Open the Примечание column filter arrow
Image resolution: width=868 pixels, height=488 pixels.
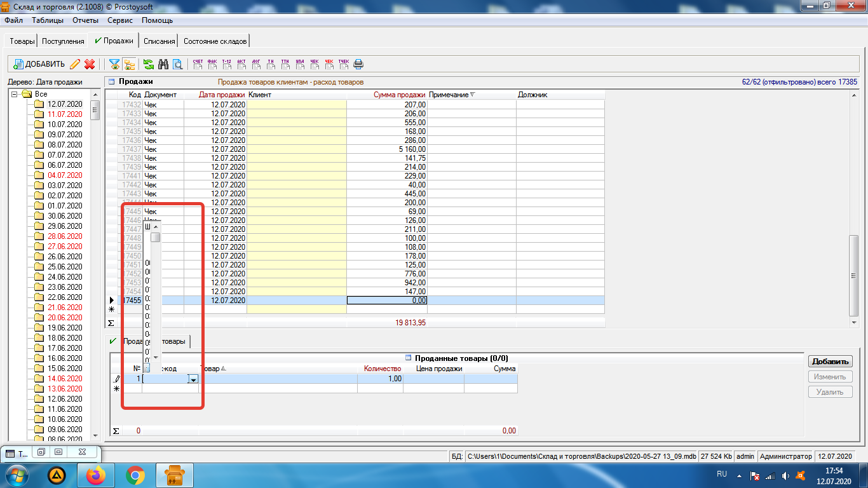pyautogui.click(x=472, y=95)
